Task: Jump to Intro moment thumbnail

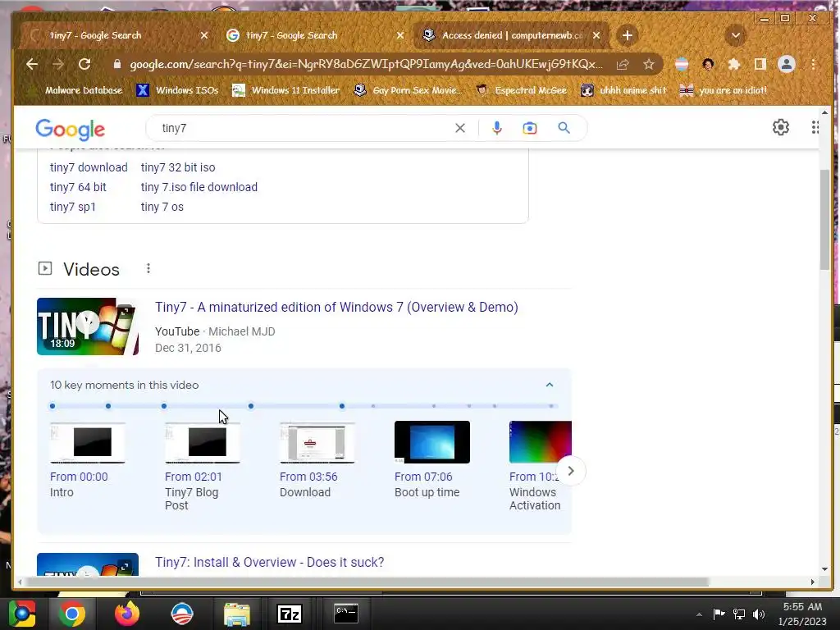Action: pyautogui.click(x=88, y=442)
